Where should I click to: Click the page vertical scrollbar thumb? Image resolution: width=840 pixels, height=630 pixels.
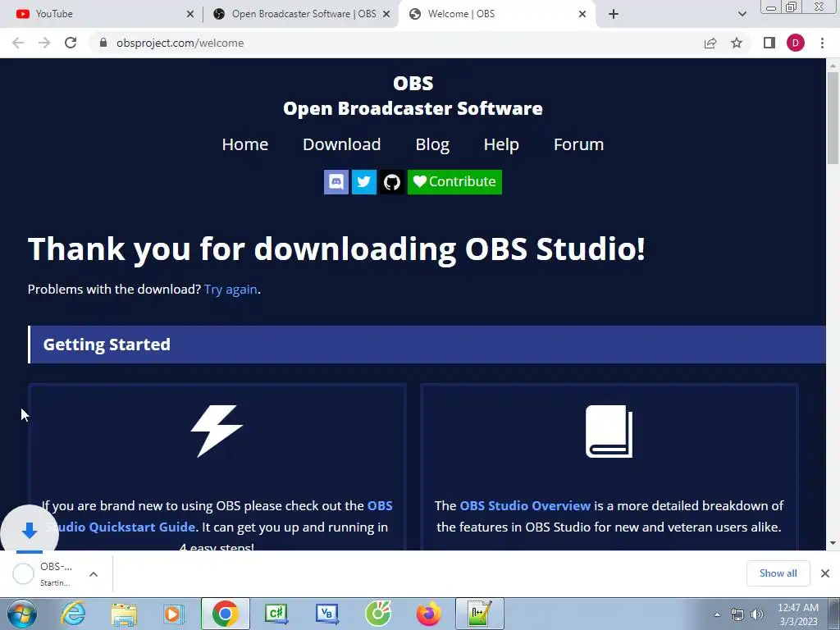pyautogui.click(x=833, y=118)
